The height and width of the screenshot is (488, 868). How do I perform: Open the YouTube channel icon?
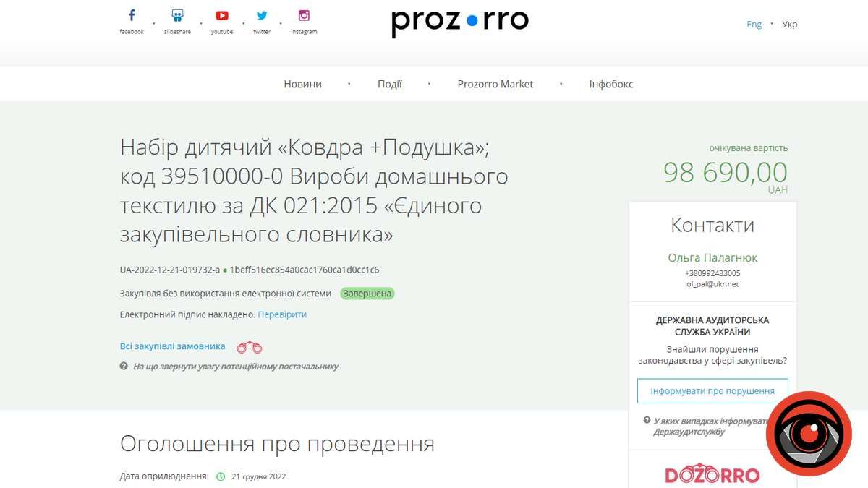[221, 14]
